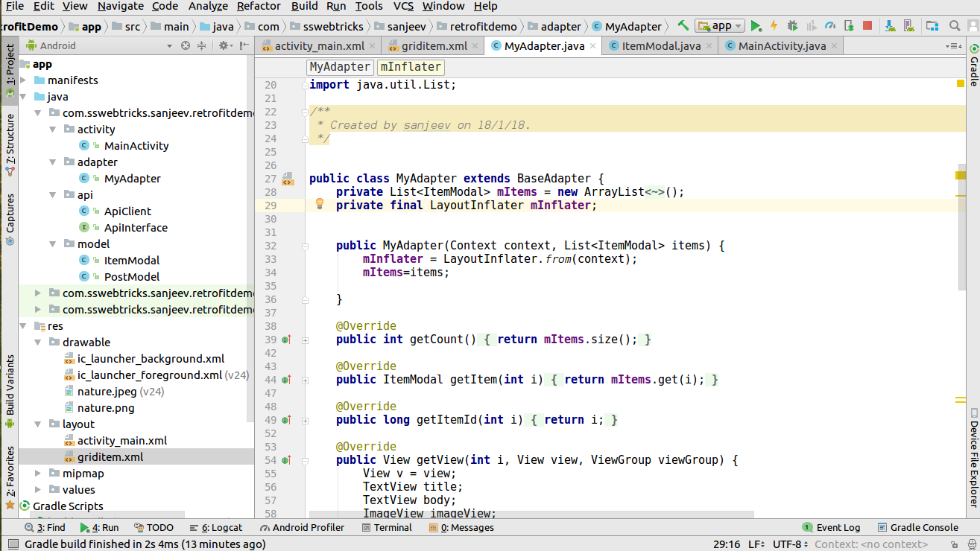Image resolution: width=980 pixels, height=551 pixels.
Task: Open the Android profiler gauge icon in toolbar
Action: coord(831,25)
